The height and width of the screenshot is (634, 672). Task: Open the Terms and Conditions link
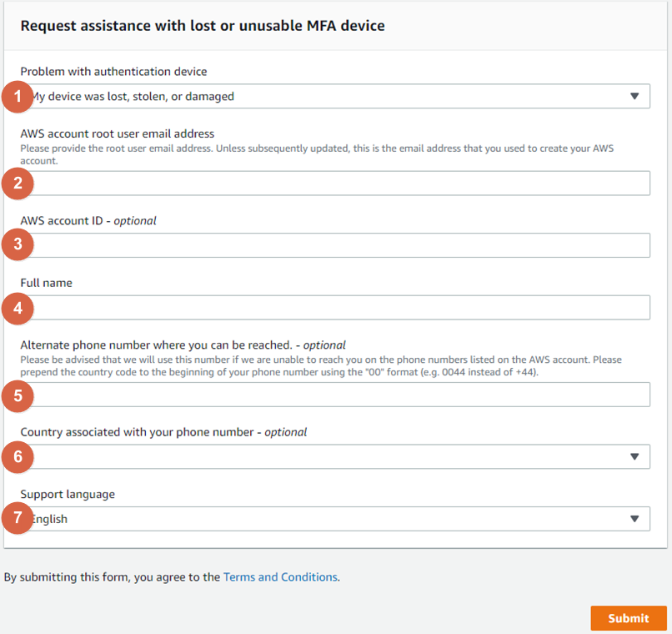click(x=280, y=577)
